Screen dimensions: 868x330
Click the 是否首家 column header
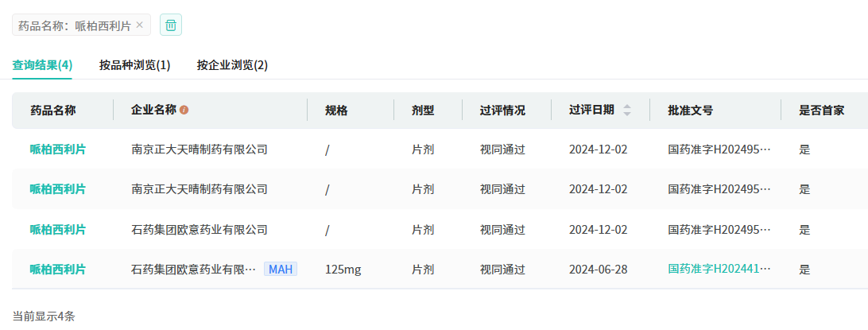(821, 111)
